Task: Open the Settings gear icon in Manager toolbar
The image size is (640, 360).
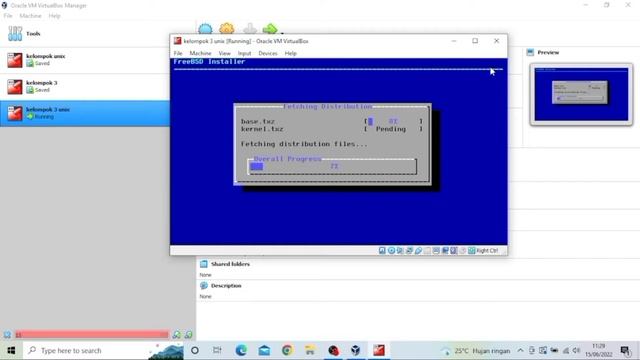Action: point(227,29)
